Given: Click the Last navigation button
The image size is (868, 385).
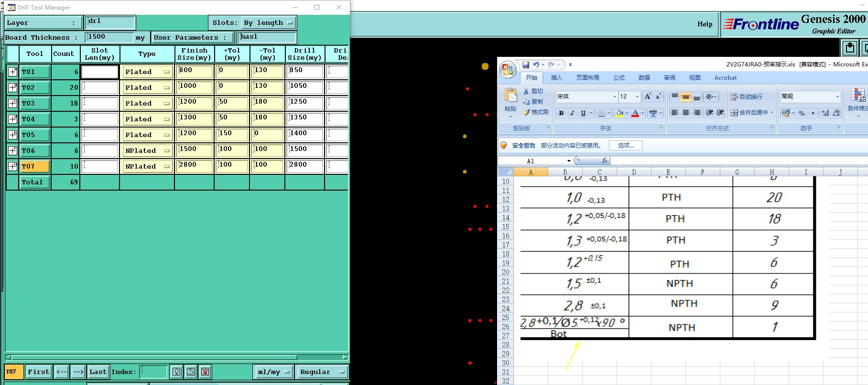Looking at the screenshot, I should pyautogui.click(x=98, y=372).
